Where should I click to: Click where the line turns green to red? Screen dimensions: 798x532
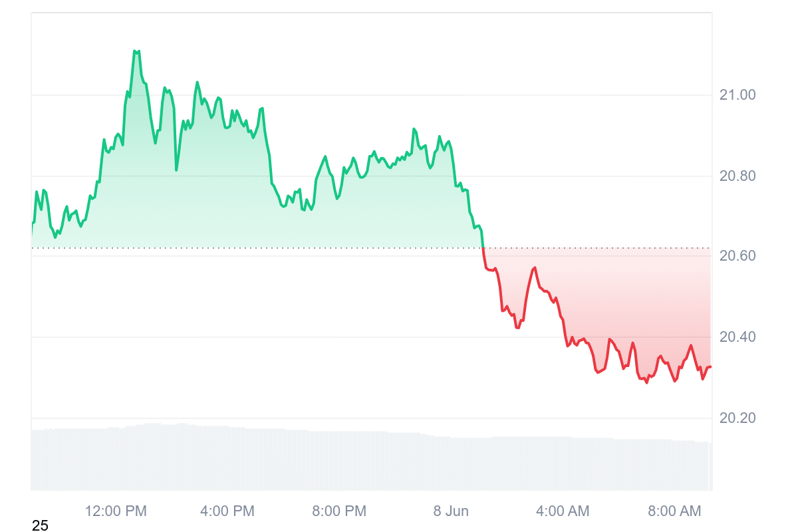tap(483, 248)
